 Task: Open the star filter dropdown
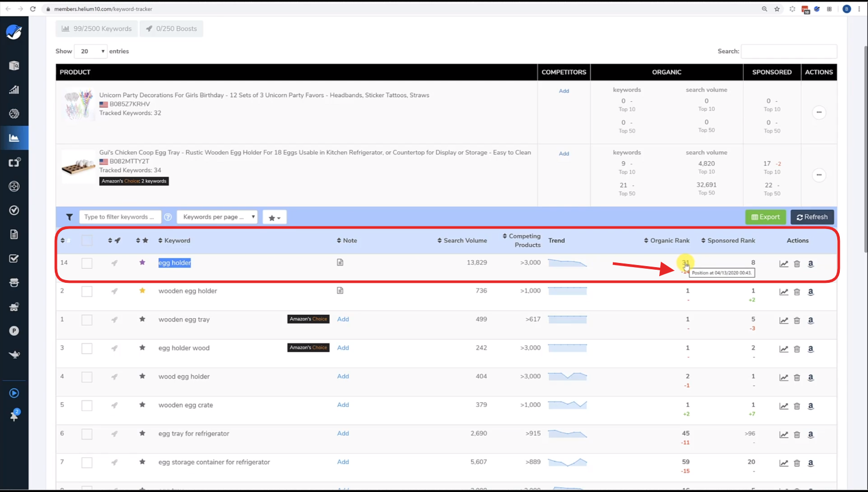coord(274,217)
